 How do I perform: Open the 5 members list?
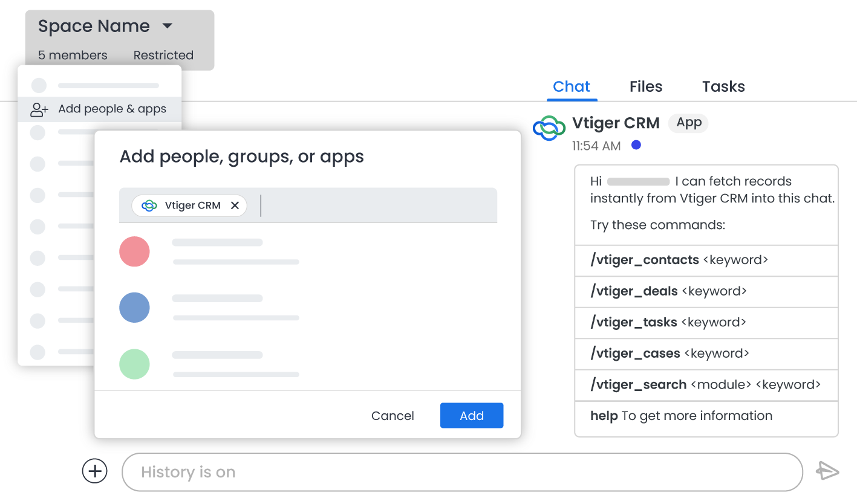[73, 55]
